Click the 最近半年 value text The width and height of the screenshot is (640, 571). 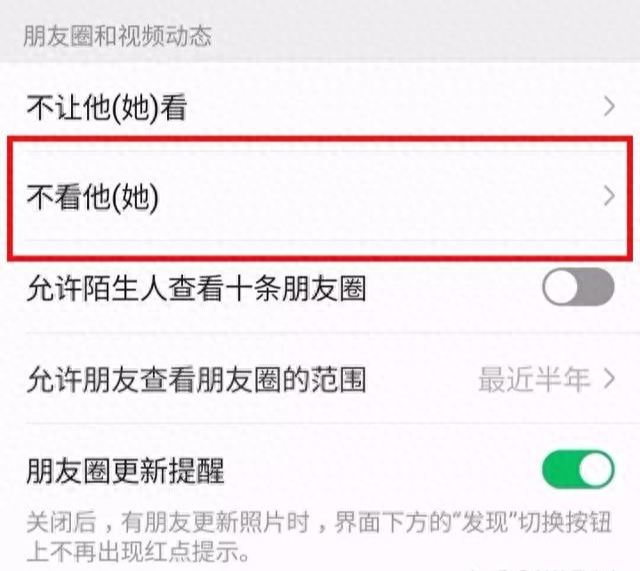pos(534,379)
